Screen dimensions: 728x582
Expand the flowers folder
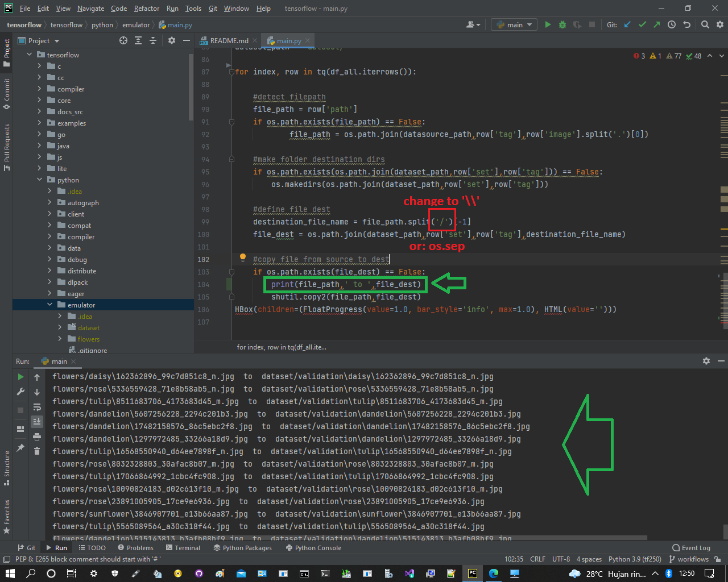click(x=60, y=339)
